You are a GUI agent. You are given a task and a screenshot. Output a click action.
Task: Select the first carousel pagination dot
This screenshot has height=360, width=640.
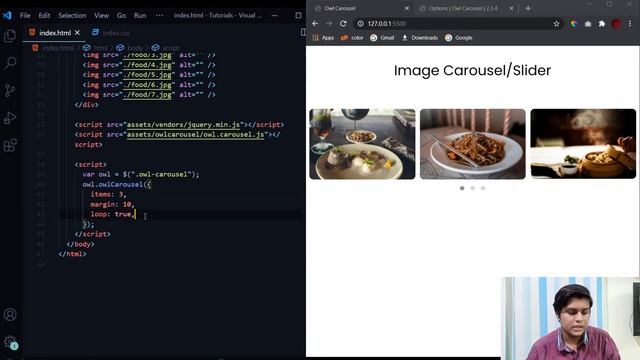[x=462, y=188]
